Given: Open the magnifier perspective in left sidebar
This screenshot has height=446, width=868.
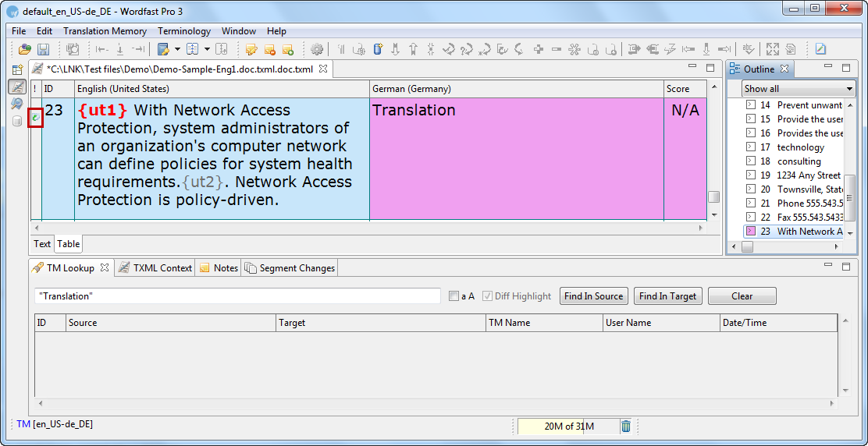Looking at the screenshot, I should pos(16,104).
